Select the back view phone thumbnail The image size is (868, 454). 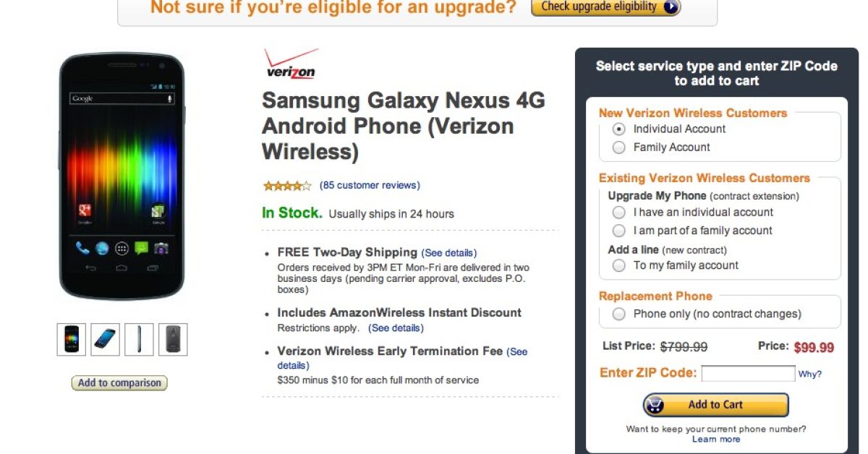coord(173,339)
